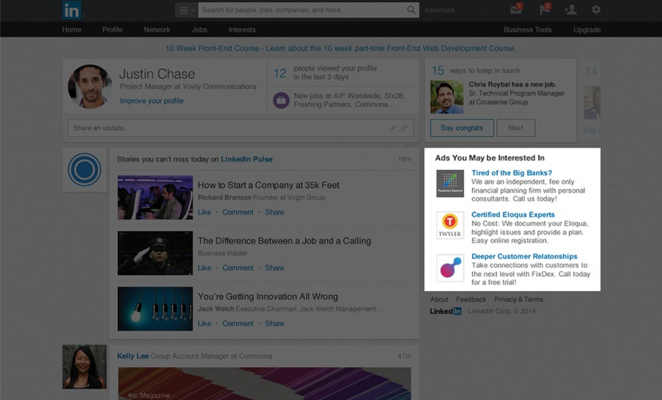Open You're Getting Innovation All Wrong

[268, 297]
